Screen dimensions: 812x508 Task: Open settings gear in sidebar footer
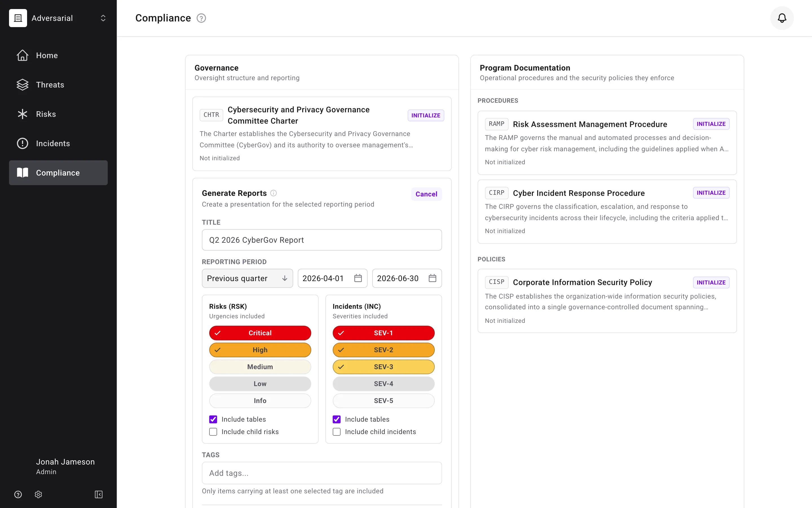tap(38, 494)
